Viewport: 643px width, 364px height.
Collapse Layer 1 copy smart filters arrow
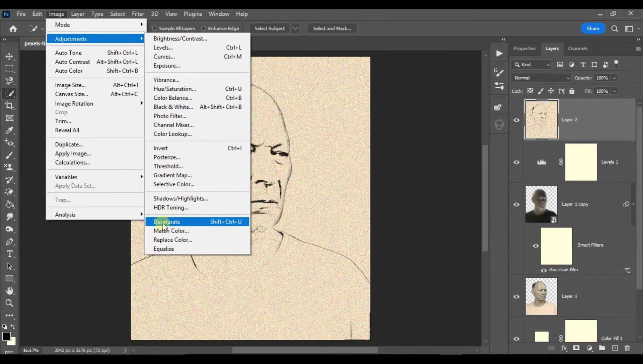point(633,204)
